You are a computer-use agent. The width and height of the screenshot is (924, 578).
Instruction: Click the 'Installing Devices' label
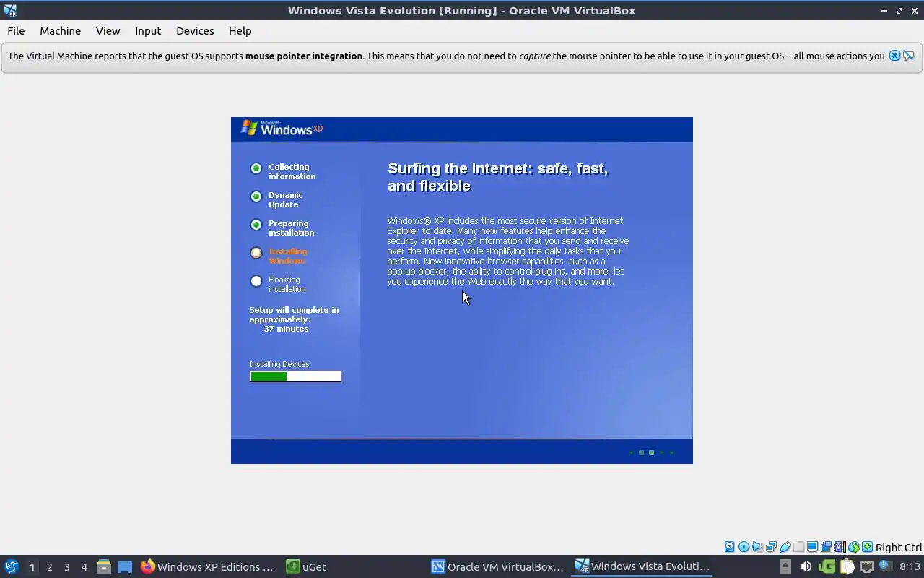click(x=279, y=364)
